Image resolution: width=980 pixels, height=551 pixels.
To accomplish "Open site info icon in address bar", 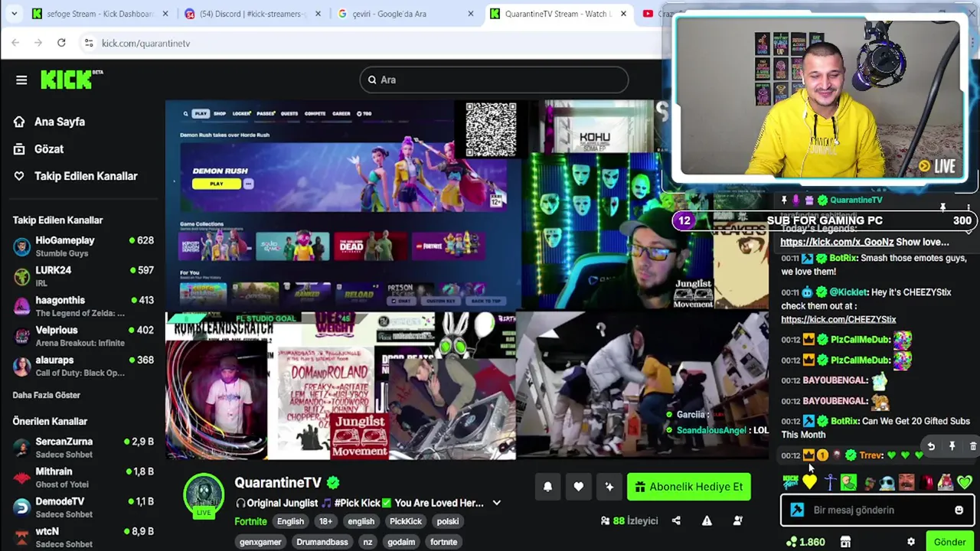I will [89, 43].
